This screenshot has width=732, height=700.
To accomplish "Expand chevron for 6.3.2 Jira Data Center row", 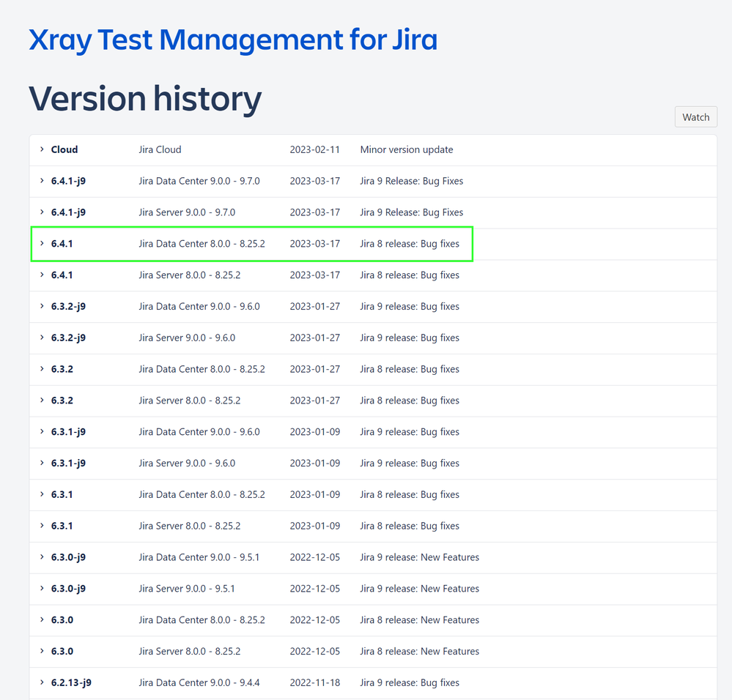I will (42, 369).
